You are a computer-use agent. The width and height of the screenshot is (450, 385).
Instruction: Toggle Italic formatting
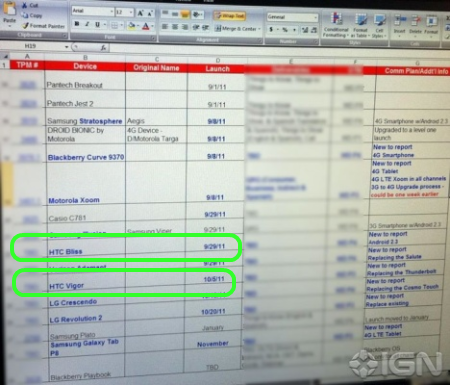tap(87, 24)
